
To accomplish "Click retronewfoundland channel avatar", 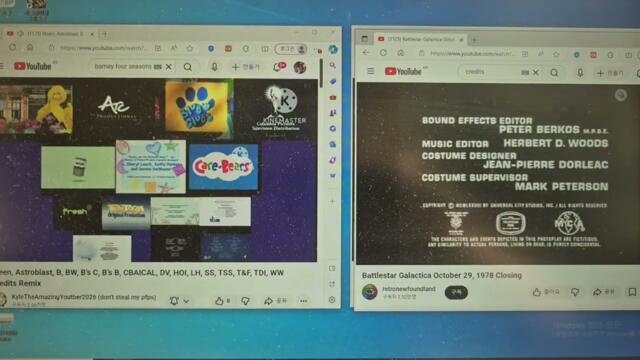I will pyautogui.click(x=370, y=292).
